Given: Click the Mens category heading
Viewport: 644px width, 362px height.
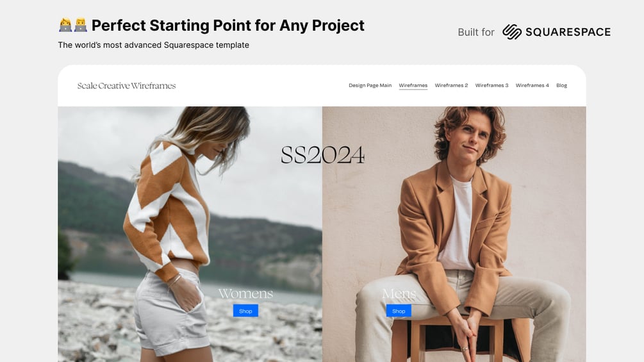Looking at the screenshot, I should [x=399, y=293].
